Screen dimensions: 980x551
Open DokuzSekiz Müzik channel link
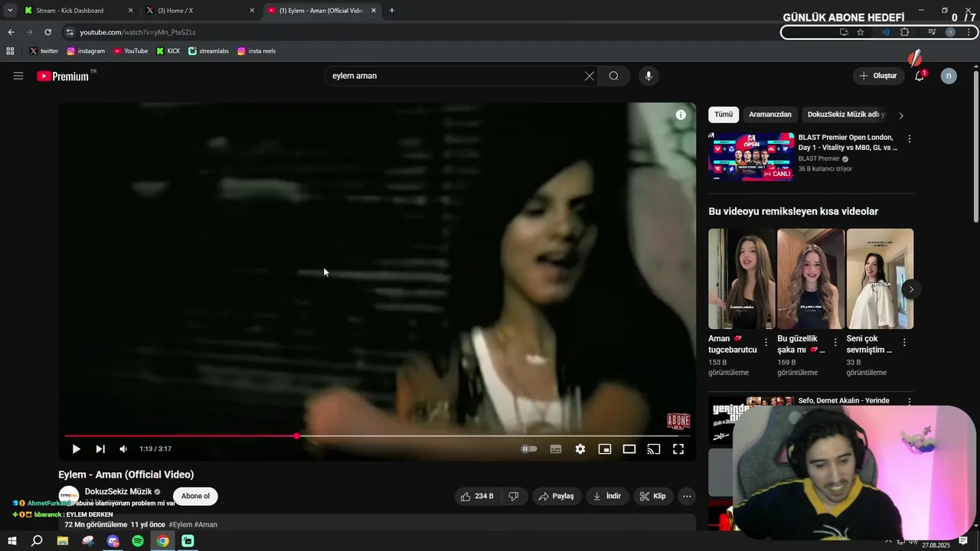pos(119,491)
